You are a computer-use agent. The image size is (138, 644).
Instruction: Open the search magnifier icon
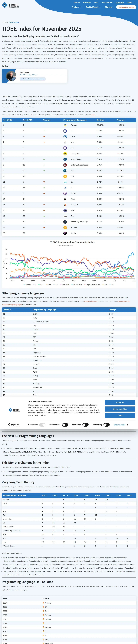click(x=136, y=2)
